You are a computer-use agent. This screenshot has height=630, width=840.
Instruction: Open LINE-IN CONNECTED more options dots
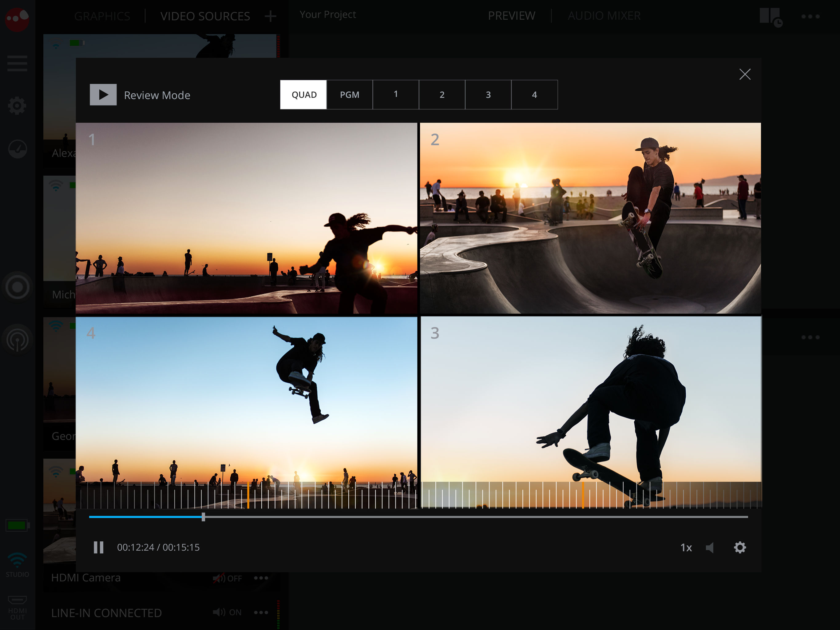(261, 612)
